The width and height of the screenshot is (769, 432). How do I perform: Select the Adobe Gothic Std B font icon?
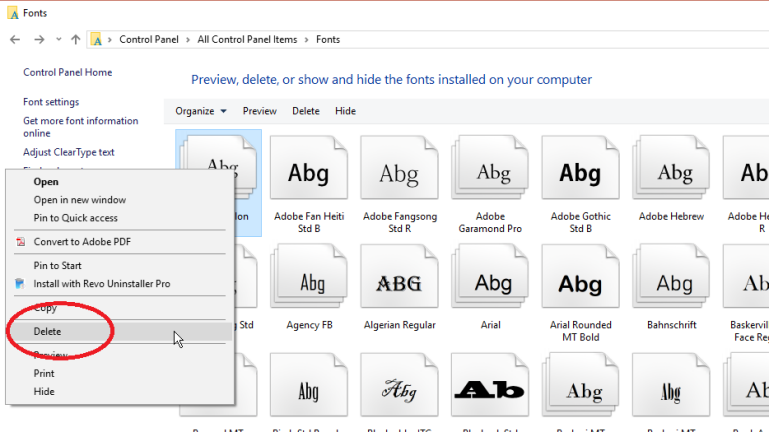tap(581, 168)
